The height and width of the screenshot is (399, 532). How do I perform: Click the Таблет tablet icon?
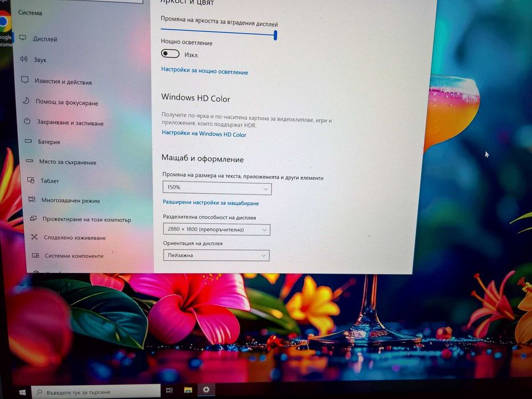pyautogui.click(x=31, y=180)
